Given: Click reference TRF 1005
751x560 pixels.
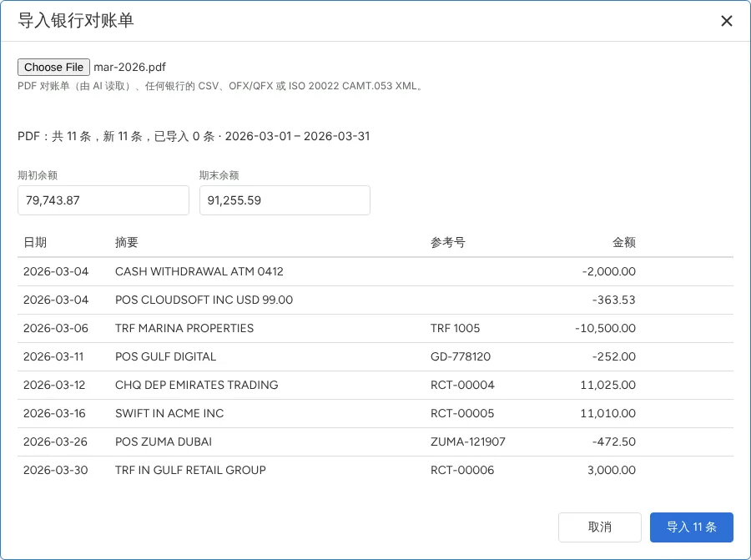Looking at the screenshot, I should pyautogui.click(x=455, y=328).
